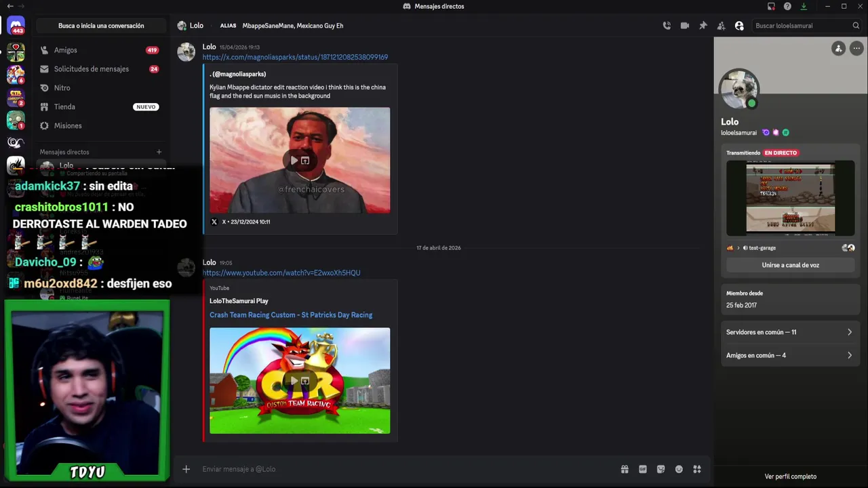Open the inbox icon in the title bar
Viewport: 868px width, 488px height.
(771, 6)
